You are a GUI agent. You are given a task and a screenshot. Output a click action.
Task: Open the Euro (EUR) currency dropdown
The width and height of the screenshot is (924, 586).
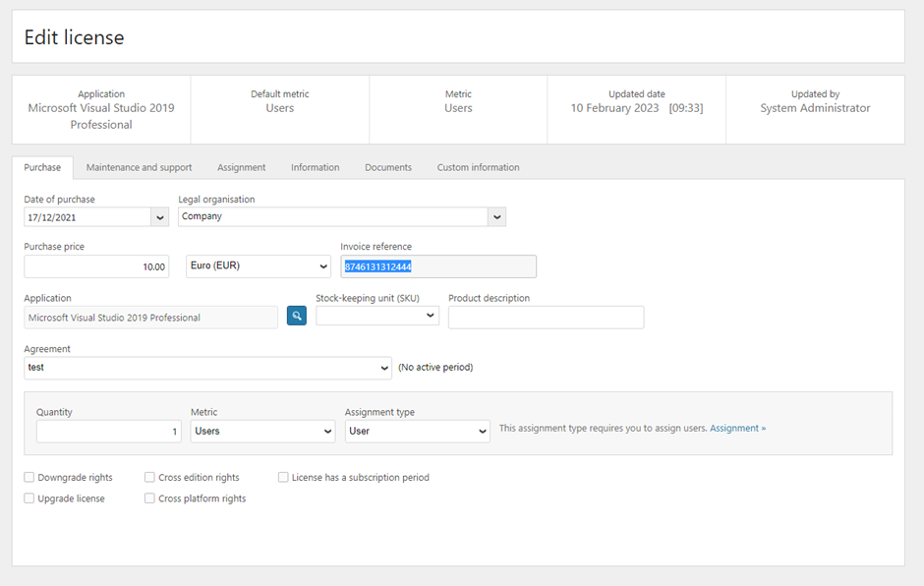[x=259, y=265]
